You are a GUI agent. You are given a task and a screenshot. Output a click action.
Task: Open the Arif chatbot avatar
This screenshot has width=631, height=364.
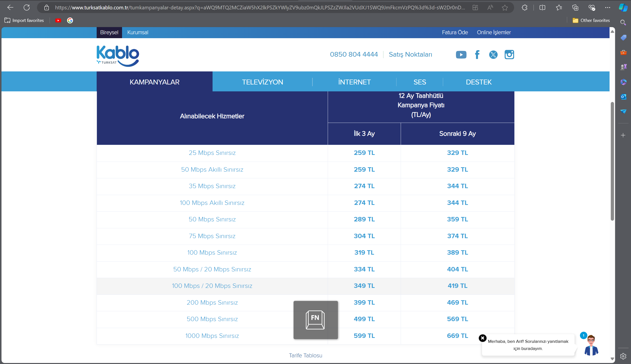[x=591, y=346]
